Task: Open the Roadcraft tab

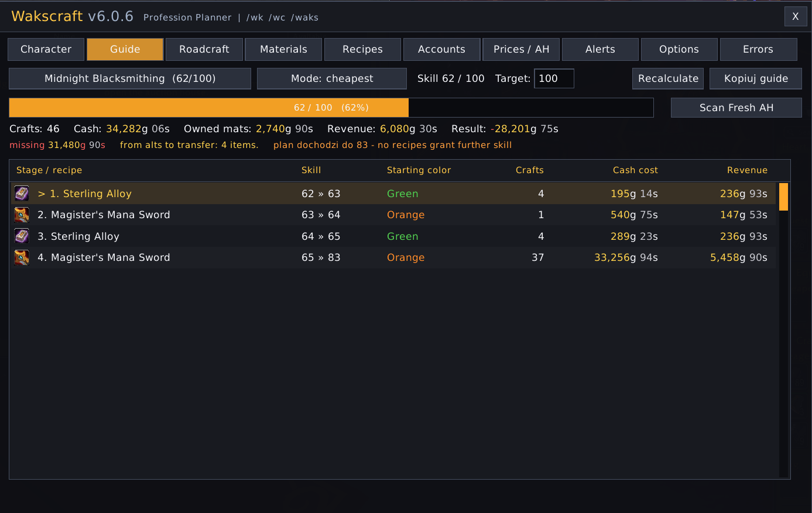Action: (x=204, y=49)
